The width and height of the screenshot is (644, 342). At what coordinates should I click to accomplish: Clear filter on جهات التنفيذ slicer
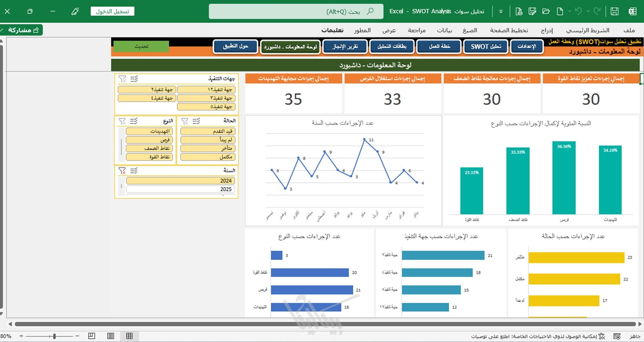click(x=122, y=79)
